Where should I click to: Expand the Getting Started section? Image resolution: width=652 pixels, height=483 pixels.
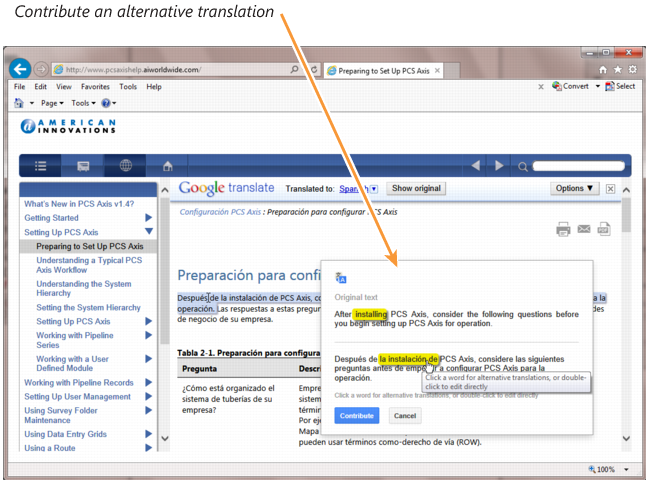(x=149, y=217)
